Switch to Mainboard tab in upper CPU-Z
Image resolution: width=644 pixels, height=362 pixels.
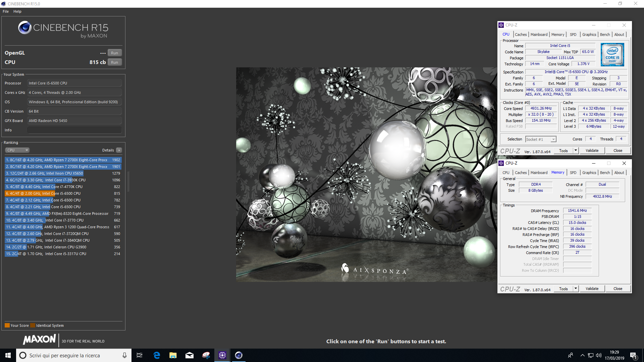click(x=539, y=35)
